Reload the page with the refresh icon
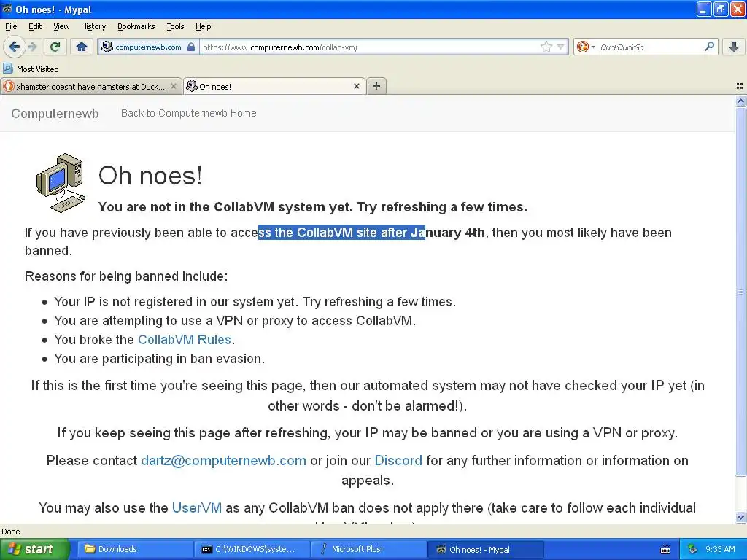Screen dimensions: 747x560 point(55,47)
